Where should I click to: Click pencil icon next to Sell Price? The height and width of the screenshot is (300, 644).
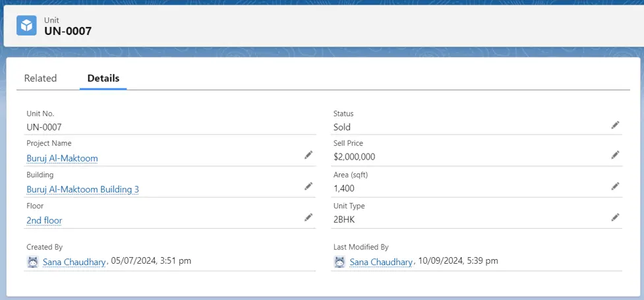point(614,155)
